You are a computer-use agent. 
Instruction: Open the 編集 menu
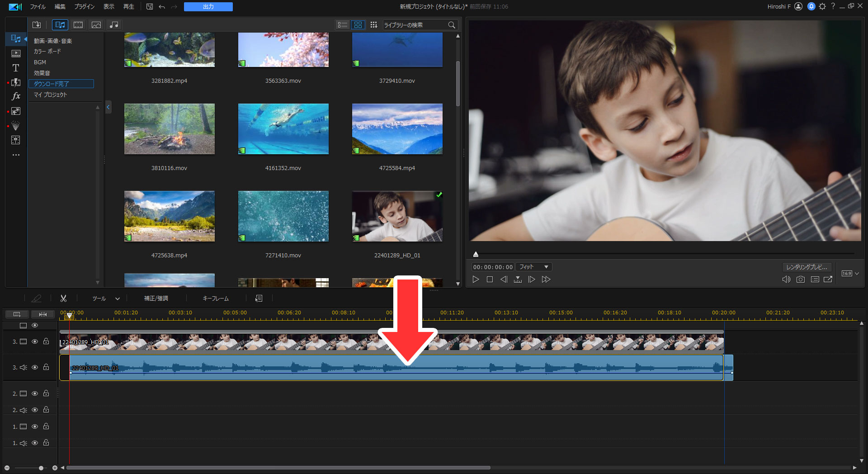(x=60, y=7)
